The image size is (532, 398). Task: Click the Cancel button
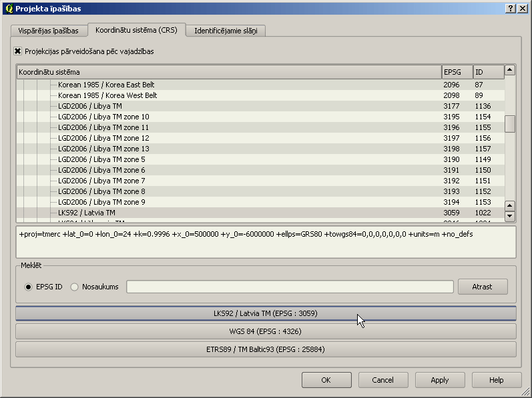coord(383,380)
